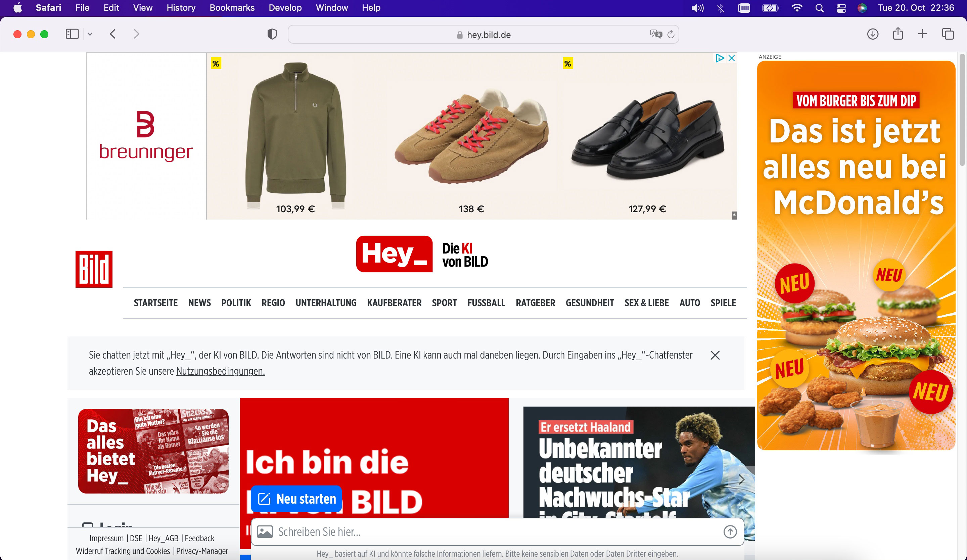Screen dimensions: 967x560
Task: Open the Bookmarks menu in menu bar
Action: pos(232,8)
